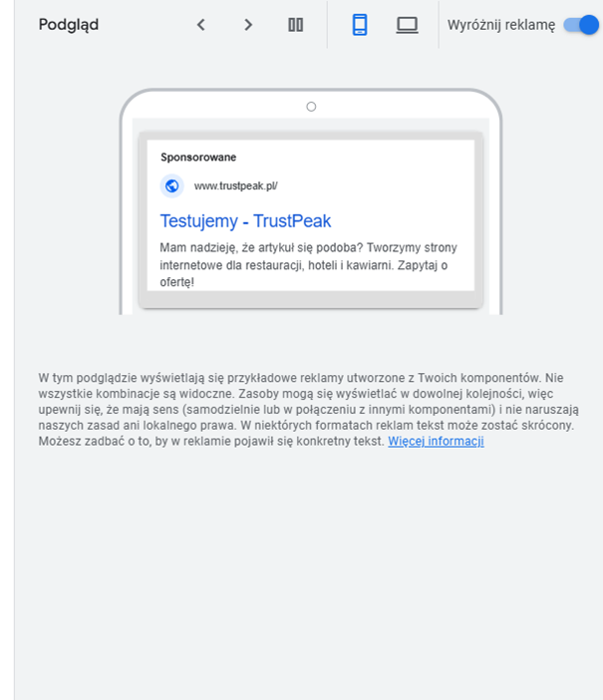
Task: Select the mobile phone preview
Action: (360, 25)
